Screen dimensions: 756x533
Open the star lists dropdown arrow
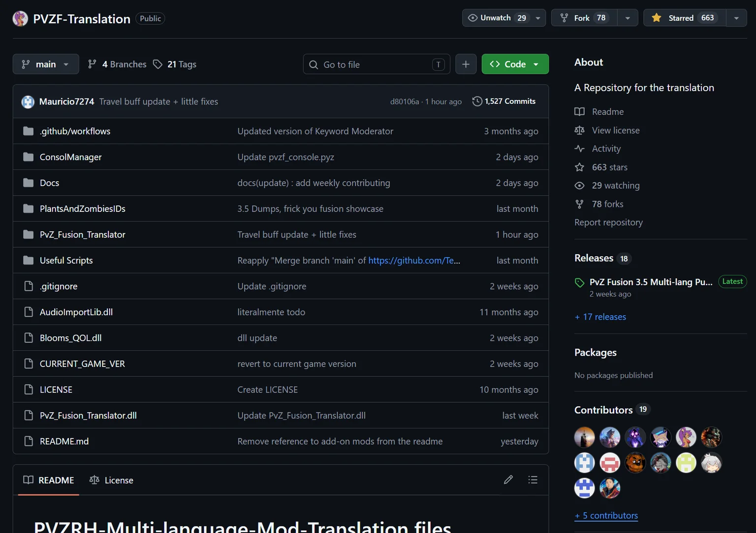736,18
